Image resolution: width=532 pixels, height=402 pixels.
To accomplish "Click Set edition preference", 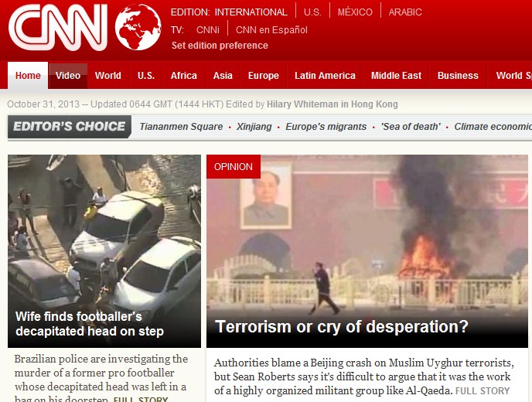I will point(220,46).
